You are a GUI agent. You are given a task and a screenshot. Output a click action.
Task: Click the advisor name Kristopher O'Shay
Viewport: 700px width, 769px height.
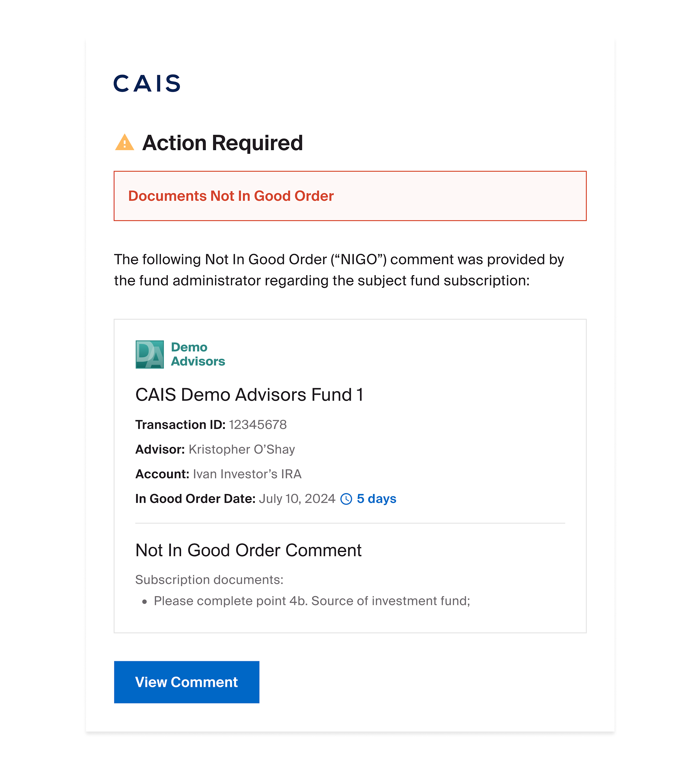[x=241, y=449]
